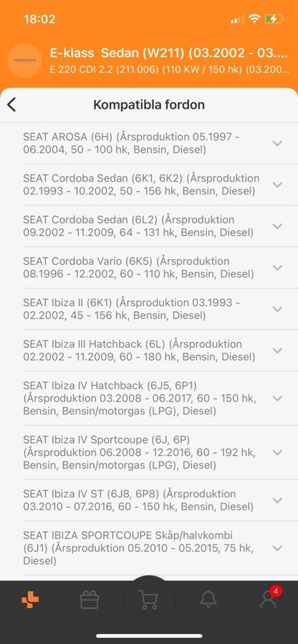
Task: Expand SEAT Ibiza IV ST chevron
Action: (x=277, y=500)
